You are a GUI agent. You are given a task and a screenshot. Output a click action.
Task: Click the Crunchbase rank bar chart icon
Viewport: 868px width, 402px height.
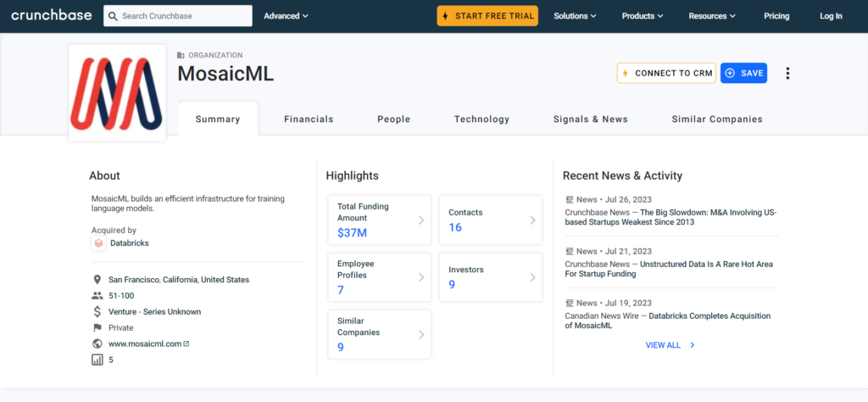(x=97, y=360)
